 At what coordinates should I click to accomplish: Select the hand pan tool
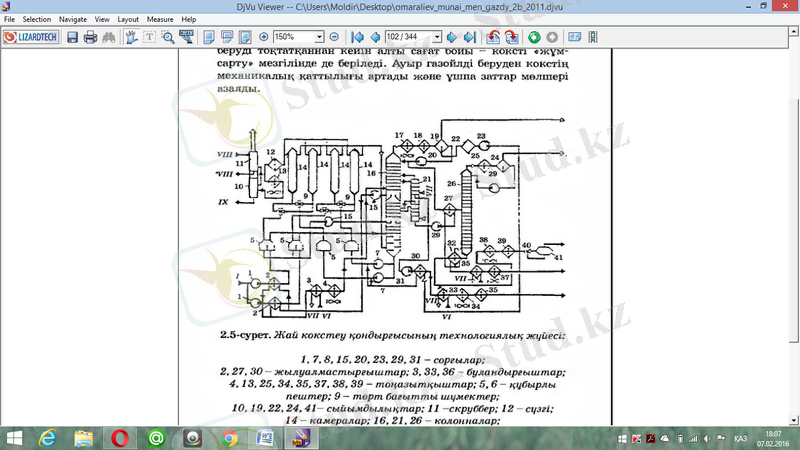(131, 37)
